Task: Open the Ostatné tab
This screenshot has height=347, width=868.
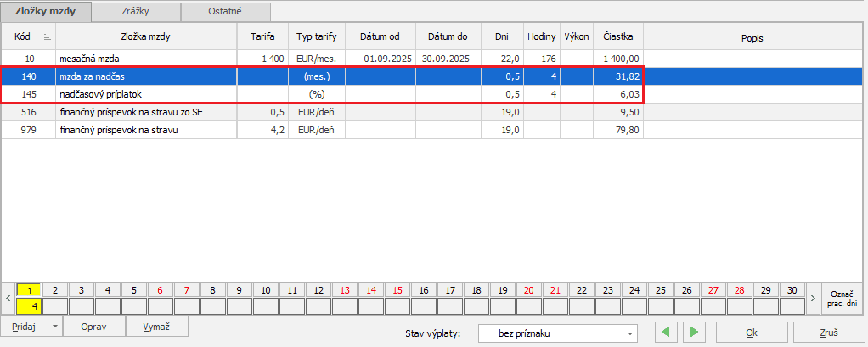Action: (x=226, y=11)
